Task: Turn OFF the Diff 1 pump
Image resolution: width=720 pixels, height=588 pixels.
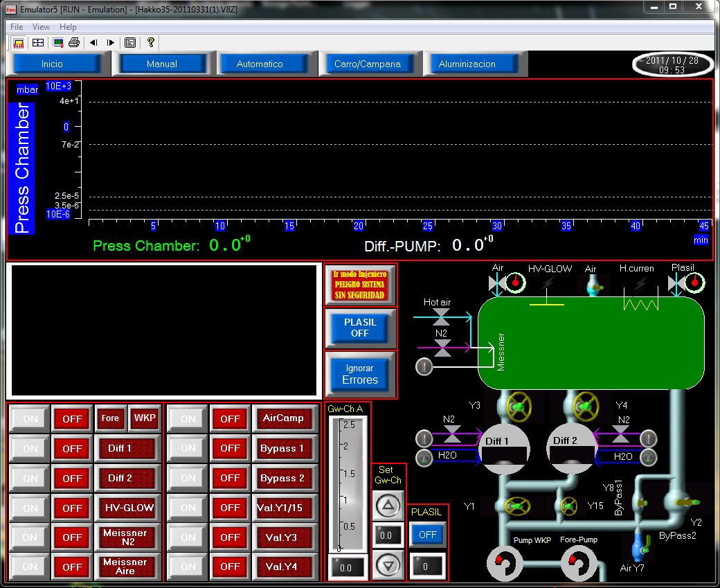Action: [72, 449]
